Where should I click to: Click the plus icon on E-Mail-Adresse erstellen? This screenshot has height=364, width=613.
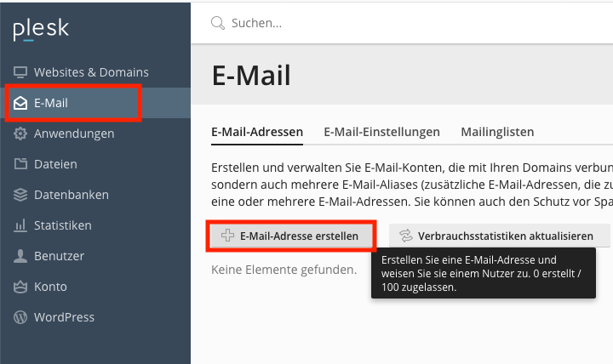pos(227,236)
